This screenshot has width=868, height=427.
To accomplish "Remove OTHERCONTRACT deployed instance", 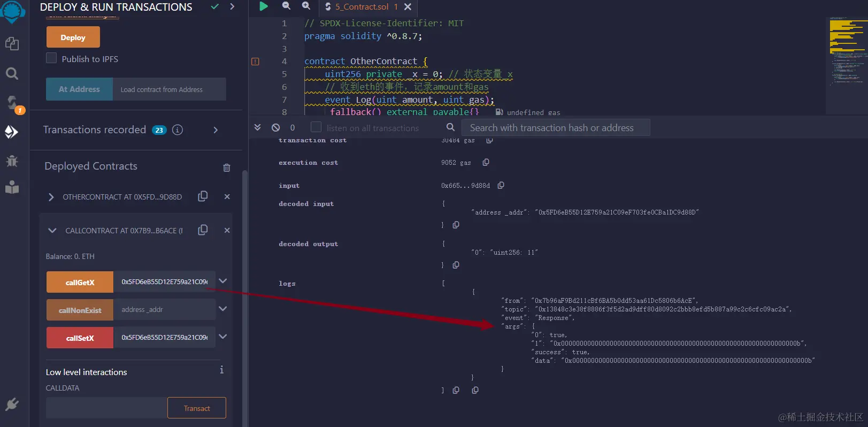I will pyautogui.click(x=227, y=196).
